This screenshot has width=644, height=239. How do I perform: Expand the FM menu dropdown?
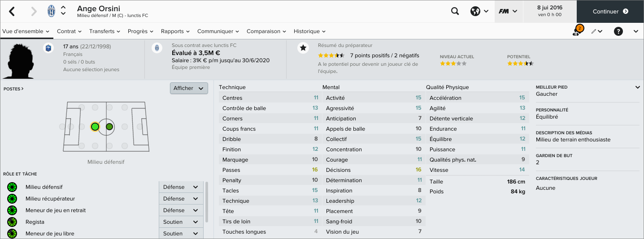[x=508, y=12]
